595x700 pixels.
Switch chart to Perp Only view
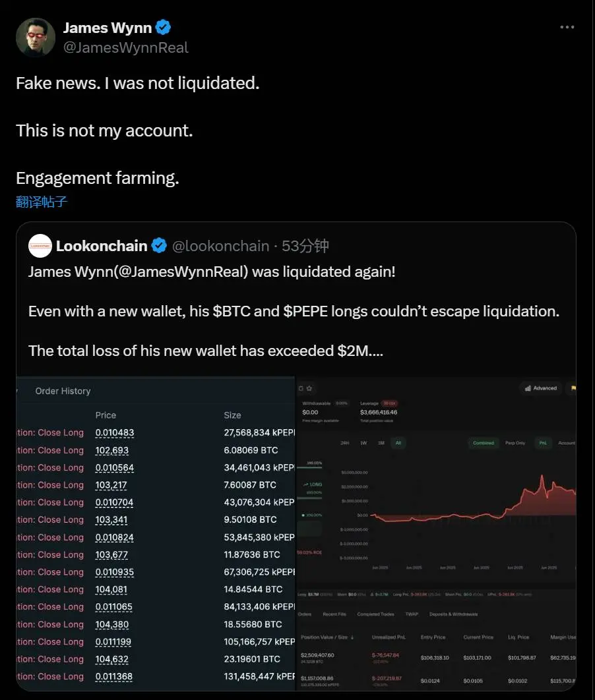(x=517, y=443)
